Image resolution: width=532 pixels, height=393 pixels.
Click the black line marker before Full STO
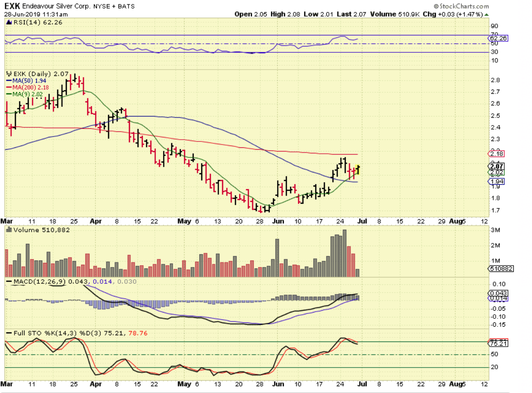pyautogui.click(x=9, y=333)
